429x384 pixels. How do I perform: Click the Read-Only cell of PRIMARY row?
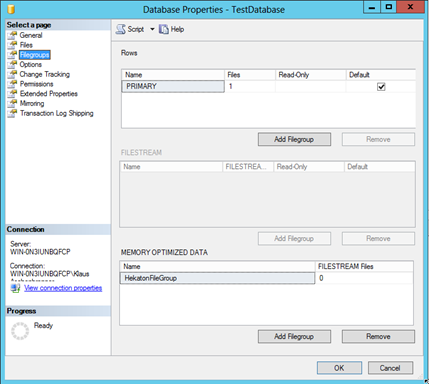click(x=311, y=86)
